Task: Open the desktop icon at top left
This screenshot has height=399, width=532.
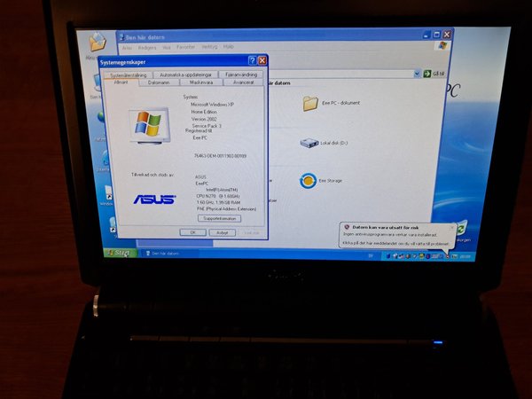Action: [96, 42]
